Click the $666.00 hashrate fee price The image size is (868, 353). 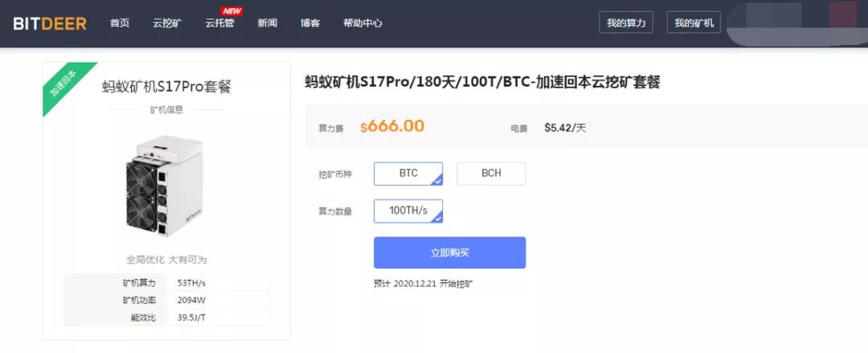[x=392, y=126]
